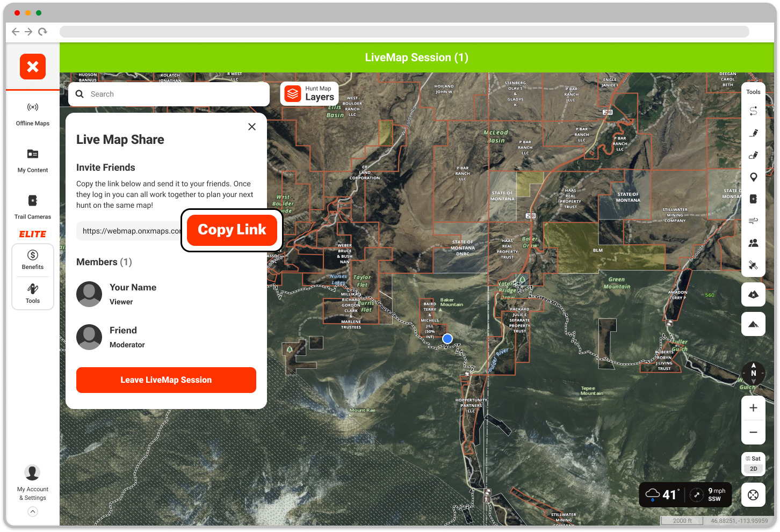Click the wind 9 mph SSW indicator
780x532 pixels.
708,494
